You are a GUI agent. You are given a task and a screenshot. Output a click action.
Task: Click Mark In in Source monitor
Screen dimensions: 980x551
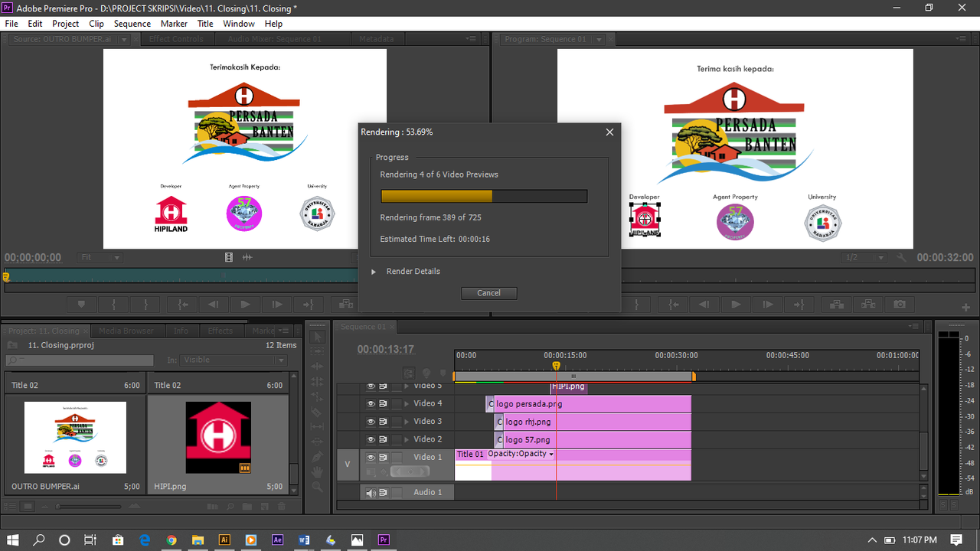pos(113,305)
